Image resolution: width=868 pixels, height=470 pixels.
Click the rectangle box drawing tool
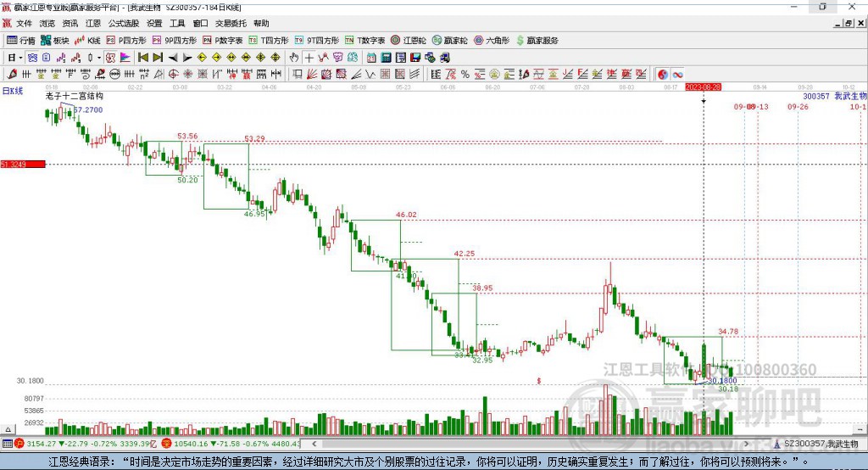(298, 75)
